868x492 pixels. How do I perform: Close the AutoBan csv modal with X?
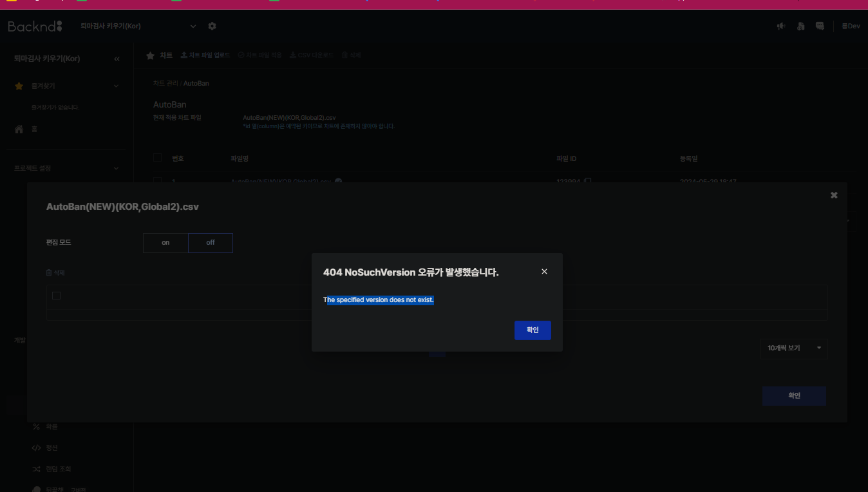834,195
